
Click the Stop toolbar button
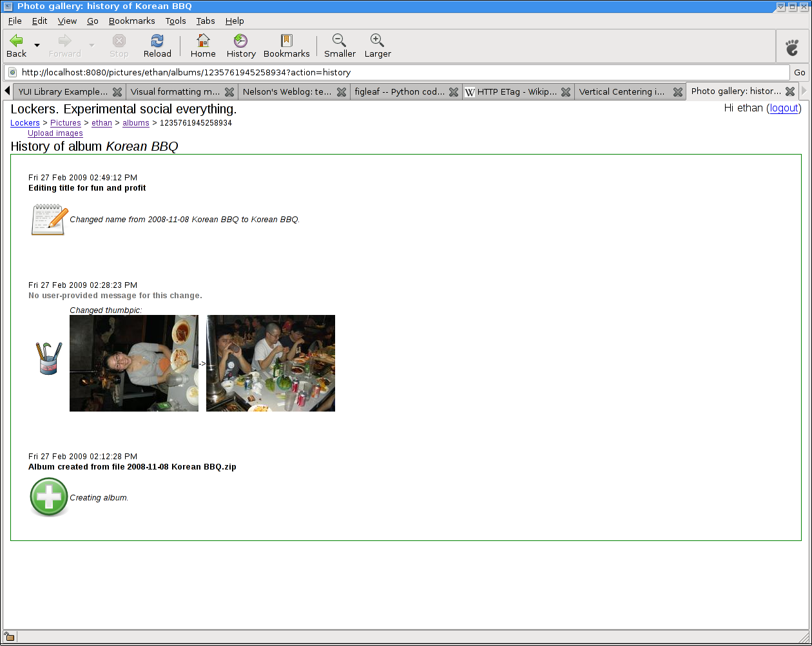(119, 46)
